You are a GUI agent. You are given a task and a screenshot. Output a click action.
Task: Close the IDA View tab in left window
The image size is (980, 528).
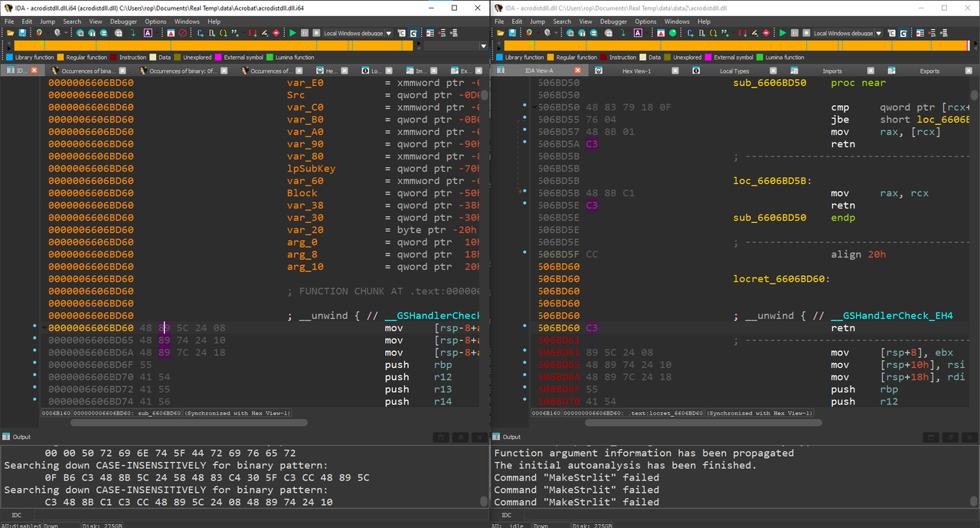pyautogui.click(x=34, y=71)
